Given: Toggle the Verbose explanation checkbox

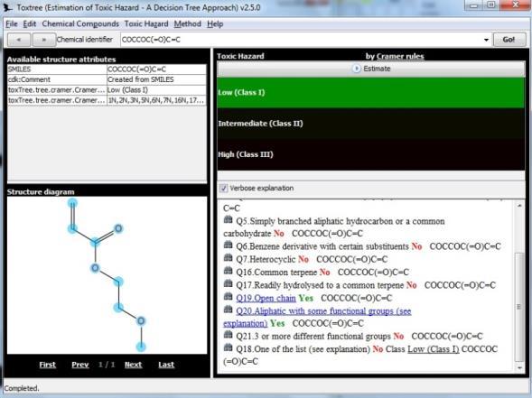Looking at the screenshot, I should (x=224, y=188).
